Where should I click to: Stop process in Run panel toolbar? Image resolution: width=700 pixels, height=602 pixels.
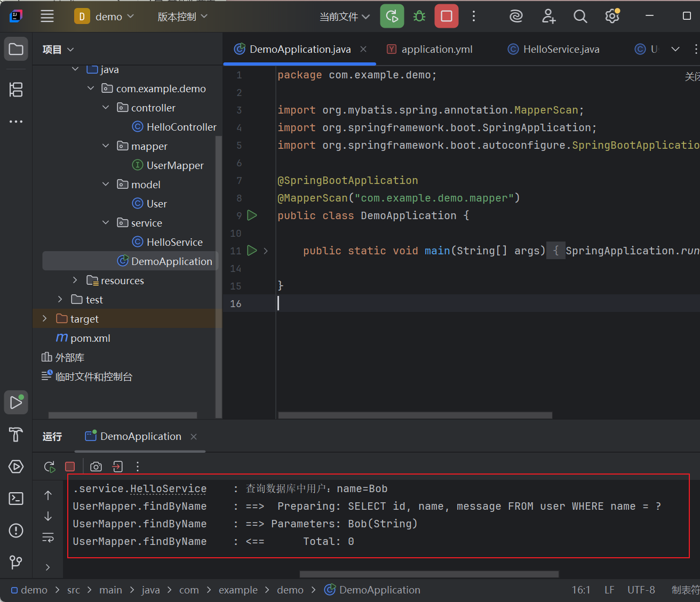click(x=70, y=467)
